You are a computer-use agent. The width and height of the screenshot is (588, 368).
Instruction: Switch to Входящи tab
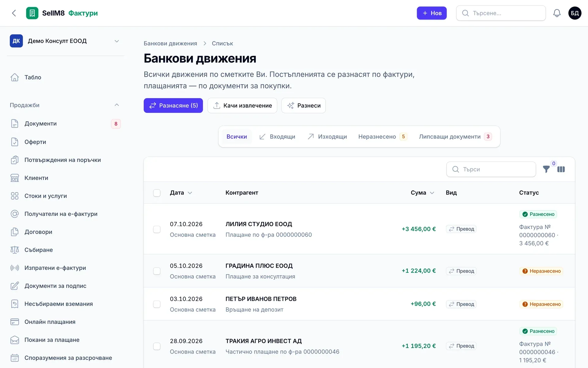tap(277, 136)
